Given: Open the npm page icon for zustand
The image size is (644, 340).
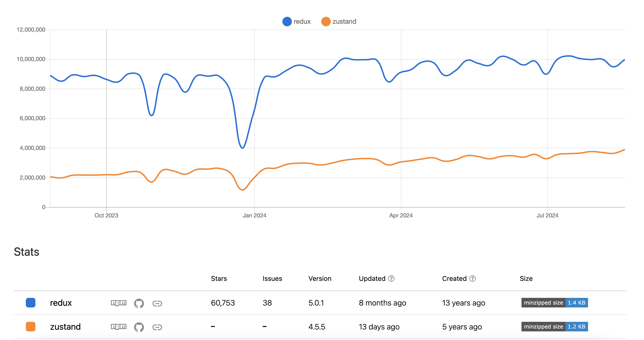Looking at the screenshot, I should (118, 327).
